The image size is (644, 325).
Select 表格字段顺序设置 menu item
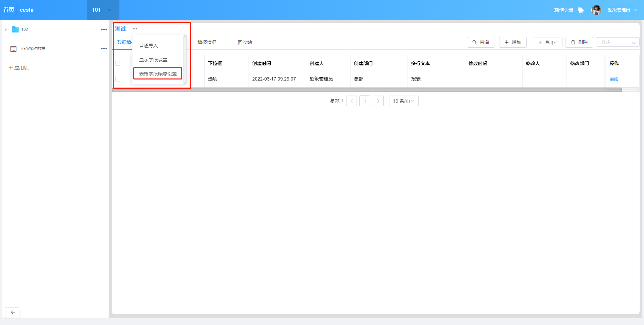click(x=158, y=74)
